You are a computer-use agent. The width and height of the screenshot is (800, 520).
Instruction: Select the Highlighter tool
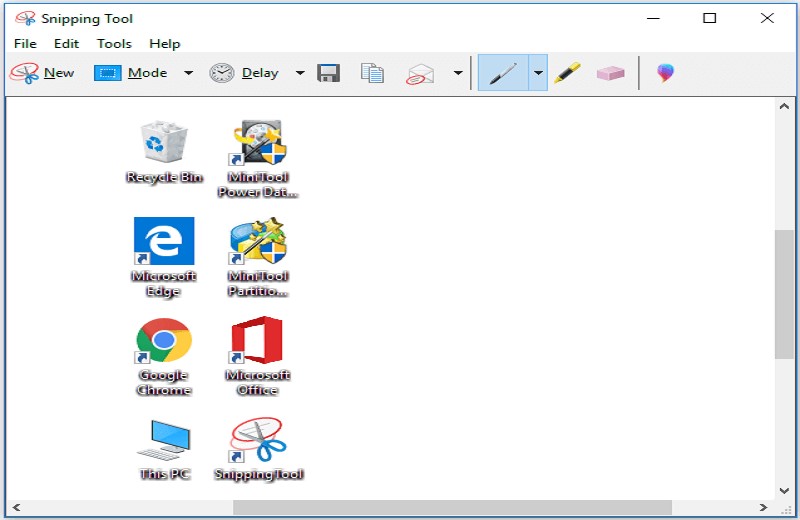tap(567, 73)
